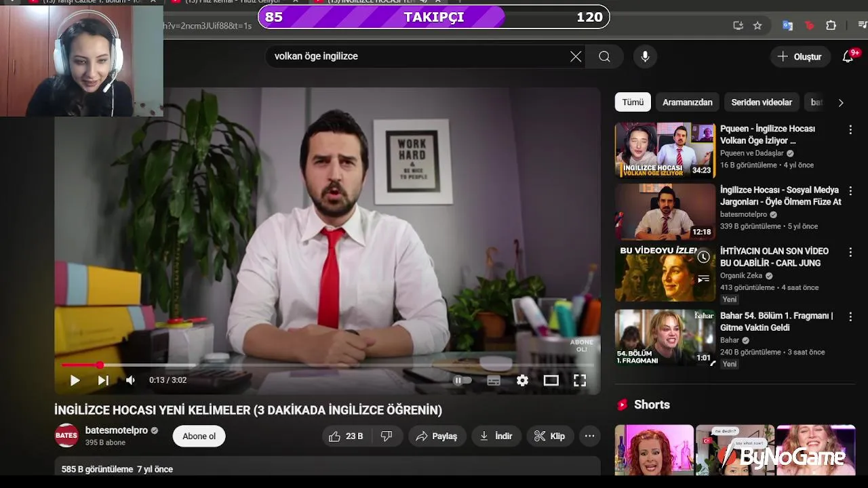Open the notifications bell

848,56
